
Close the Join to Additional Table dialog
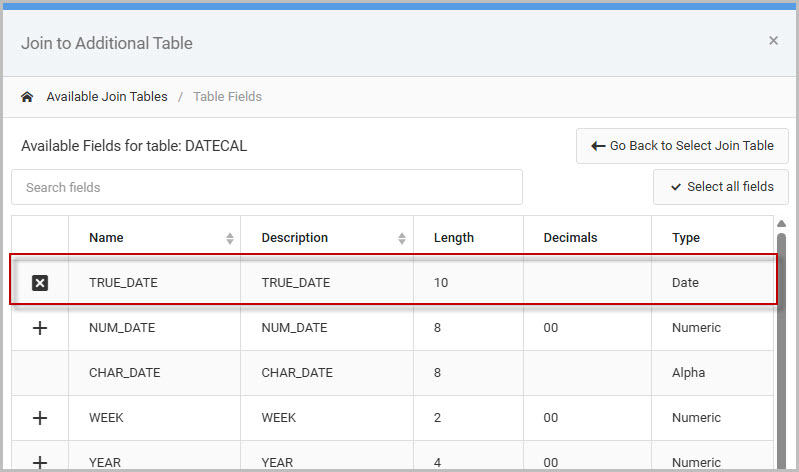(x=773, y=41)
